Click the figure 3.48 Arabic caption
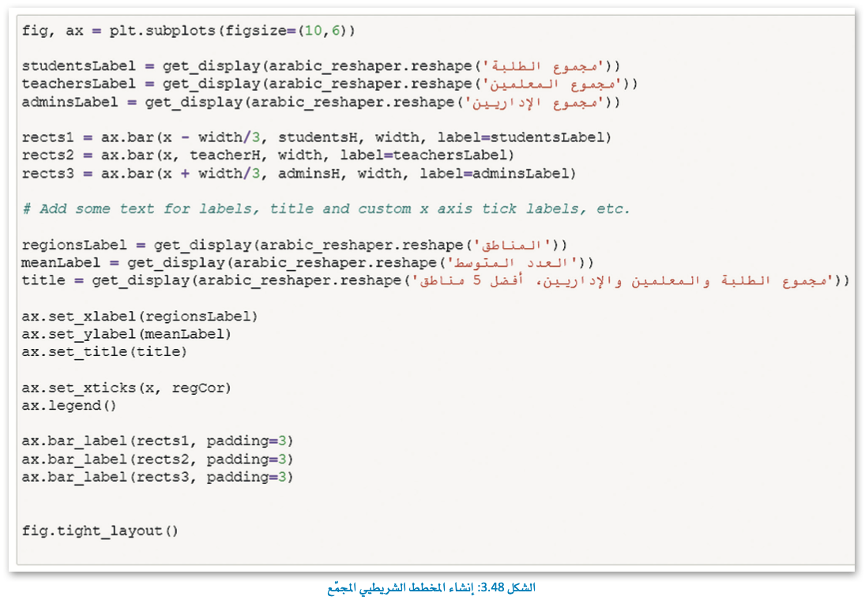Viewport: 866px width, 604px height. [x=431, y=588]
